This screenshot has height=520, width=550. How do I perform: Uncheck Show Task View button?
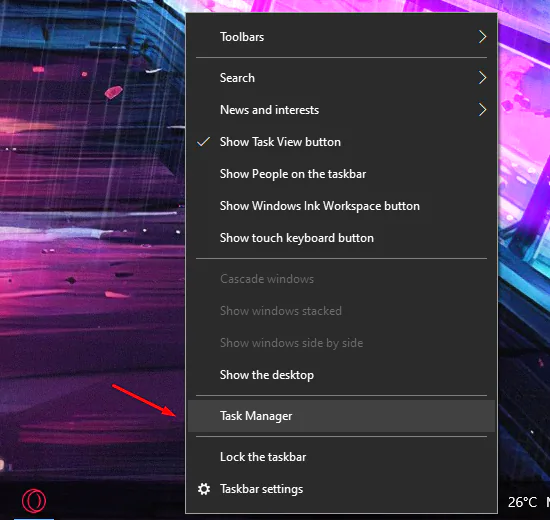coord(341,142)
